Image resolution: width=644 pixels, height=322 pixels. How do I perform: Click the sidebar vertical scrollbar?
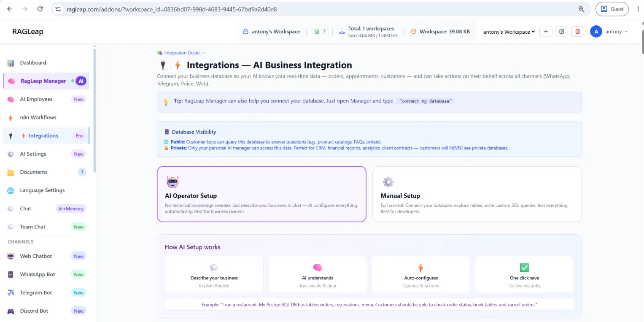coord(95,110)
